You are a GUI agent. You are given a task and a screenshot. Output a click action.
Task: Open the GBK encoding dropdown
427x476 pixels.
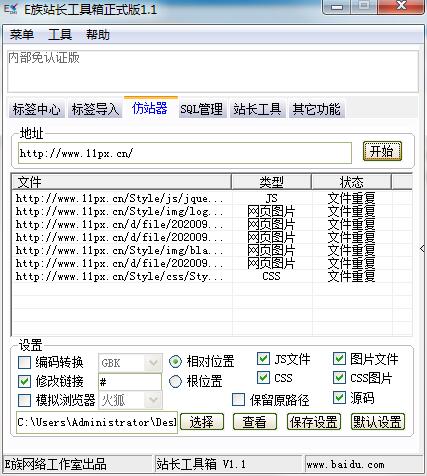coord(130,363)
